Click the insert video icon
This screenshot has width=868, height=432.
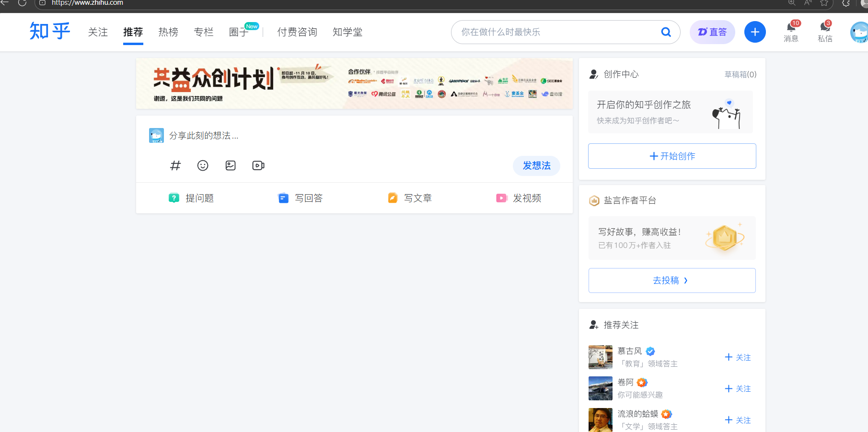tap(258, 165)
